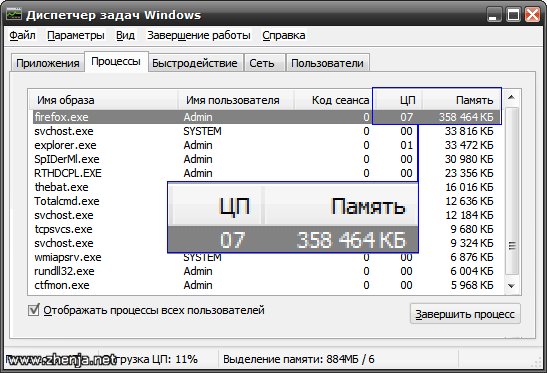The image size is (547, 373).
Task: Click the scrollbar up arrow
Action: coord(511,98)
